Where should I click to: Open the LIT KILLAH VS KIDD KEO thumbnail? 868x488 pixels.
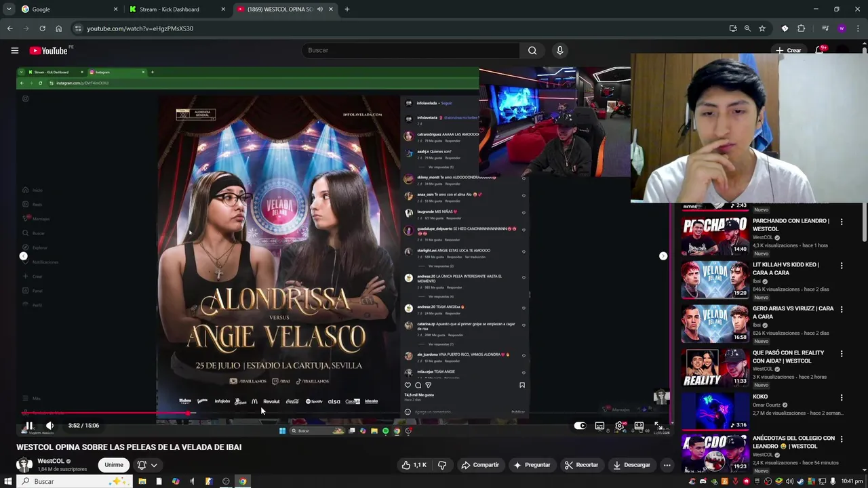[x=715, y=279]
